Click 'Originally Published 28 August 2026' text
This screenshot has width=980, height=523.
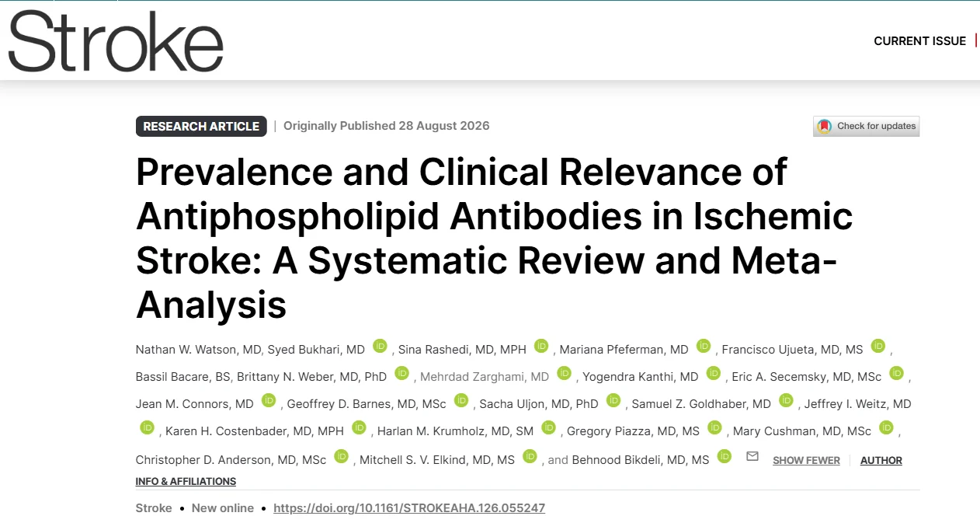click(387, 126)
